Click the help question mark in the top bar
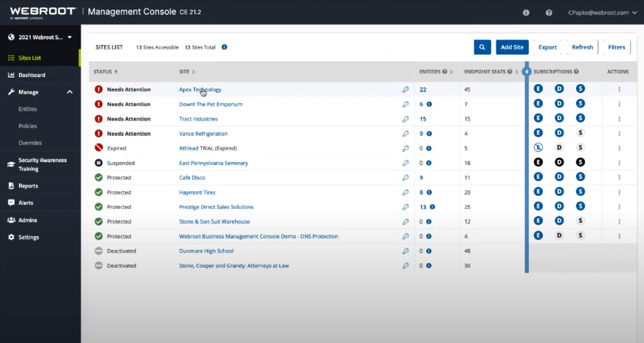644x343 pixels. [x=549, y=12]
